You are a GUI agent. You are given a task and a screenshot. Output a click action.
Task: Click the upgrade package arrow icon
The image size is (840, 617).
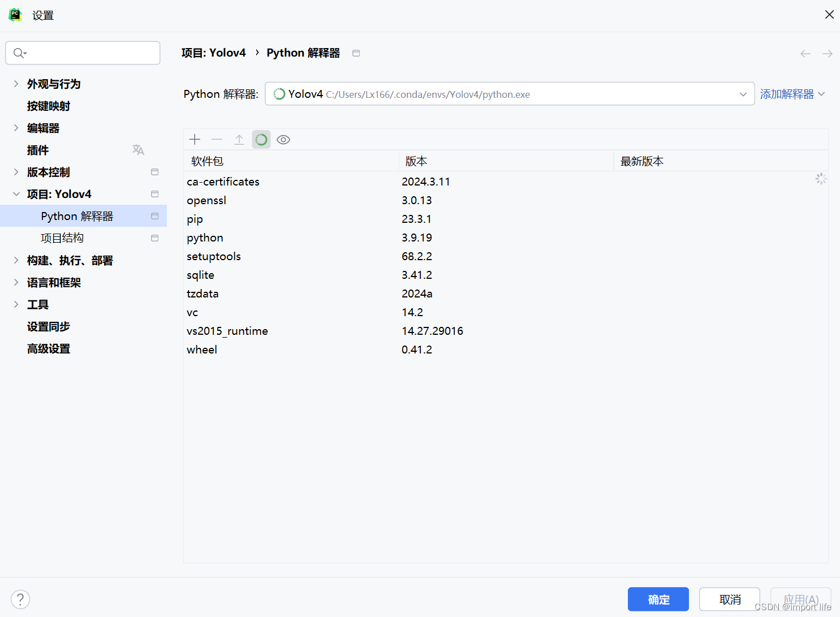click(239, 140)
